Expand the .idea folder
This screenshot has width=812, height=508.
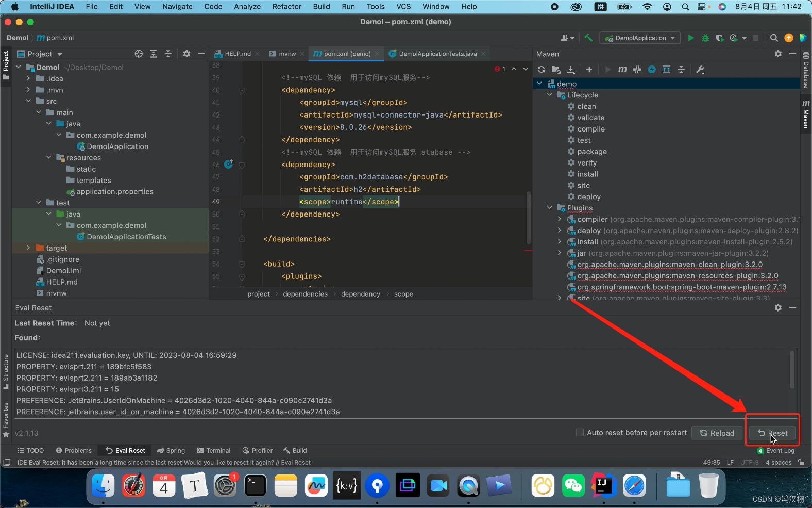[x=28, y=78]
